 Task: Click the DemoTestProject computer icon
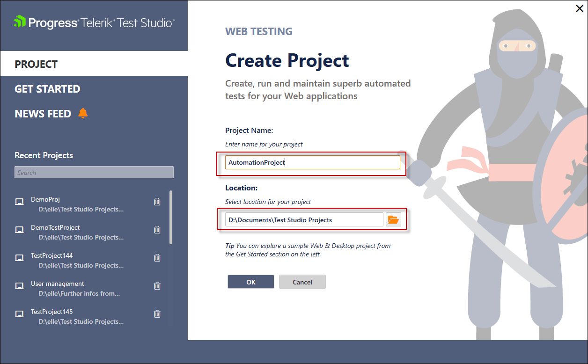tap(19, 230)
